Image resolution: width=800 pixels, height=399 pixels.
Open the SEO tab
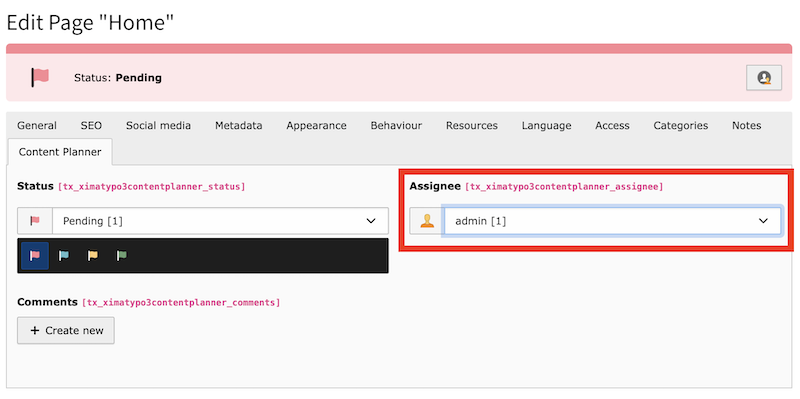pyautogui.click(x=91, y=126)
